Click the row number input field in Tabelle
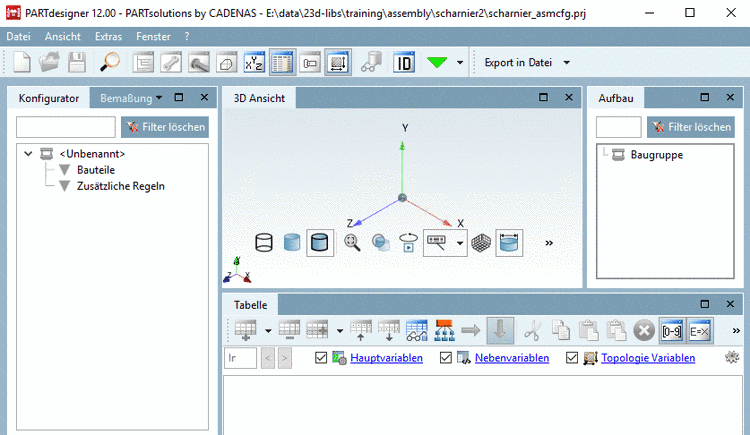The image size is (750, 435). pyautogui.click(x=241, y=358)
